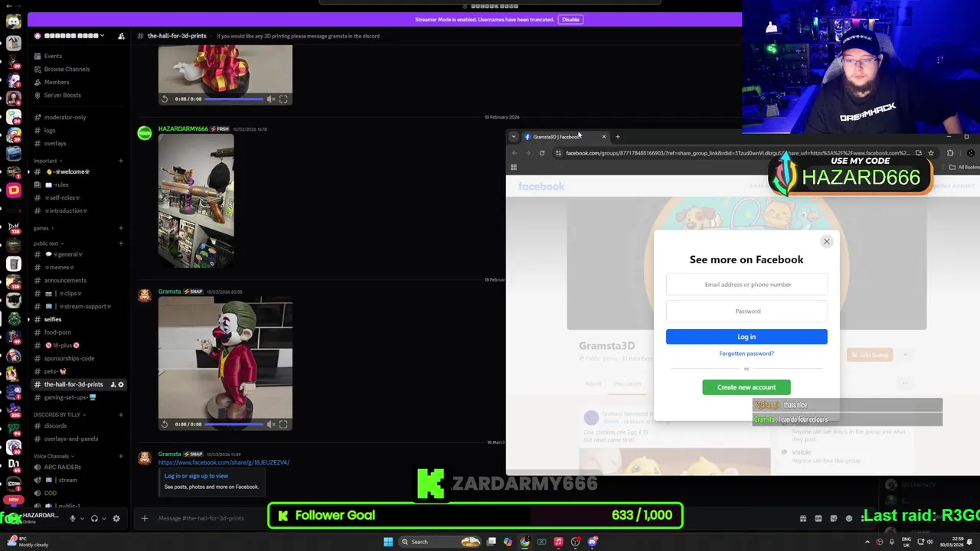Unmute the Joker figure video
The width and height of the screenshot is (980, 551).
point(270,424)
